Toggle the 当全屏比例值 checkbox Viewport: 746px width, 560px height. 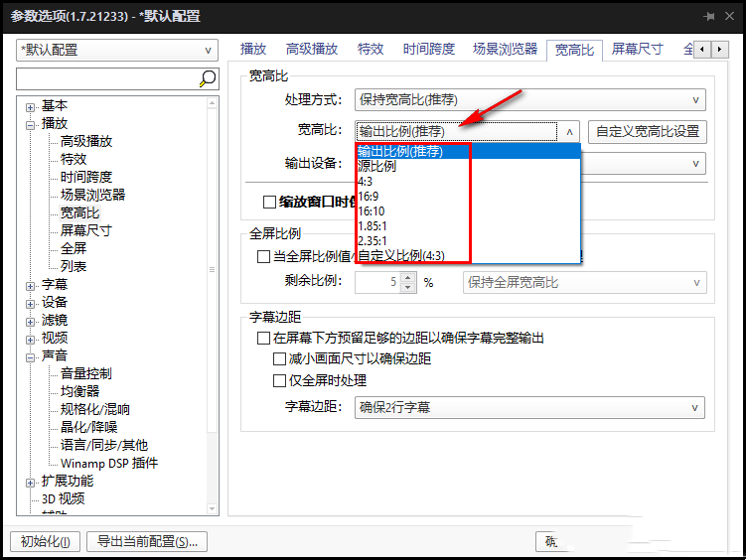tap(263, 257)
